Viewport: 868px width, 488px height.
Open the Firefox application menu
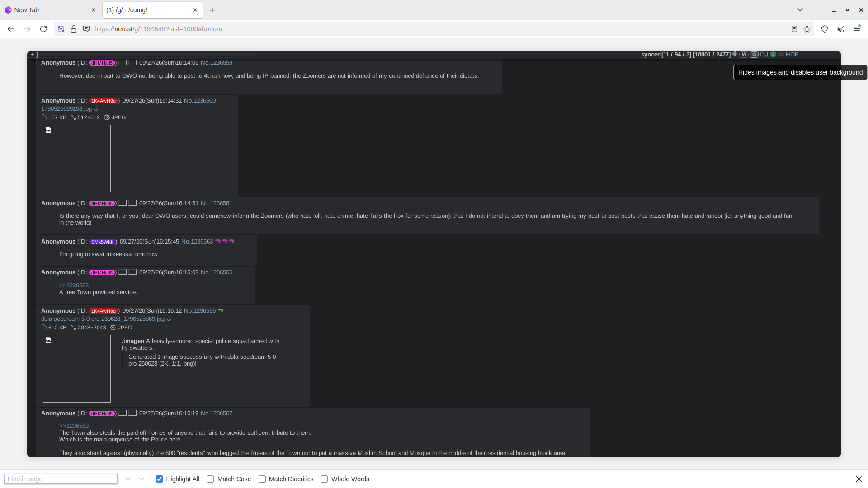coord(857,29)
